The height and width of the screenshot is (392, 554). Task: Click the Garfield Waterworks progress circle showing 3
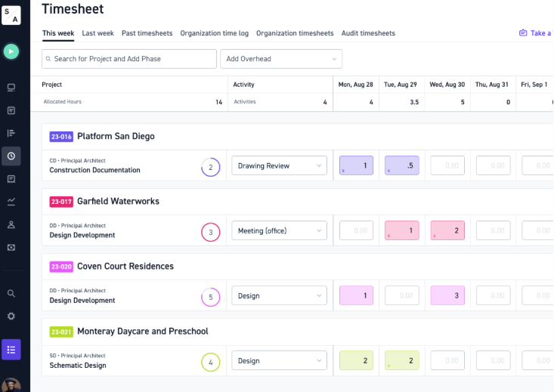pyautogui.click(x=211, y=233)
